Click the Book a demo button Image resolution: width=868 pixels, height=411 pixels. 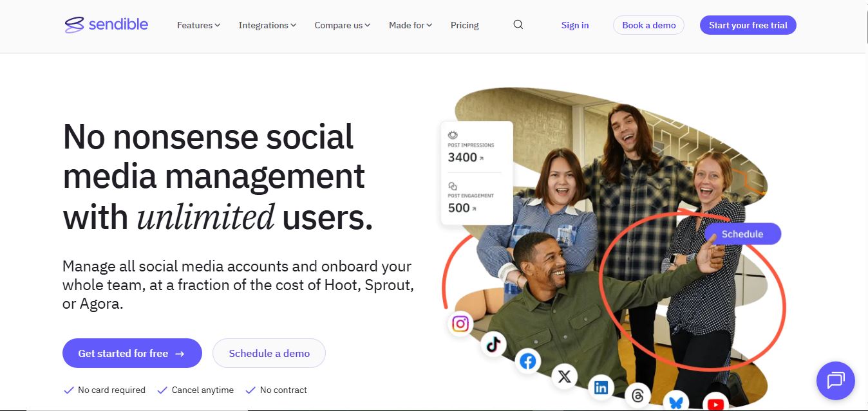click(648, 25)
